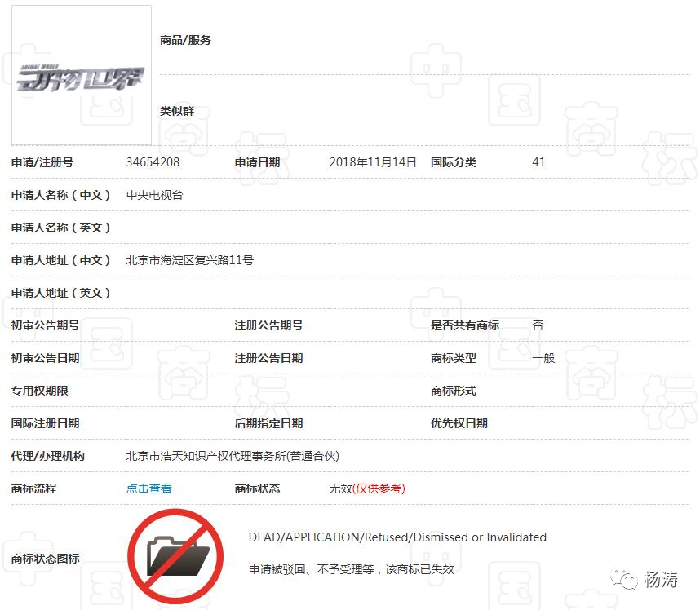The width and height of the screenshot is (700, 610).
Task: Click the 代理/办理机构 label
Action: [x=48, y=456]
